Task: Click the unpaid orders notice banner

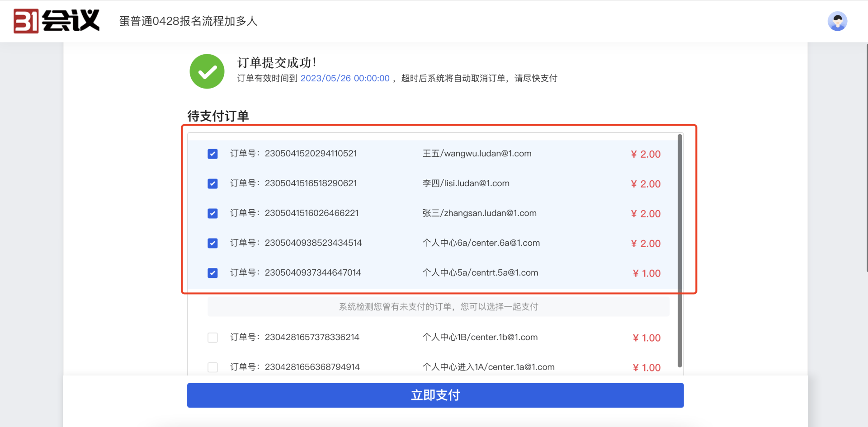Action: tap(438, 307)
